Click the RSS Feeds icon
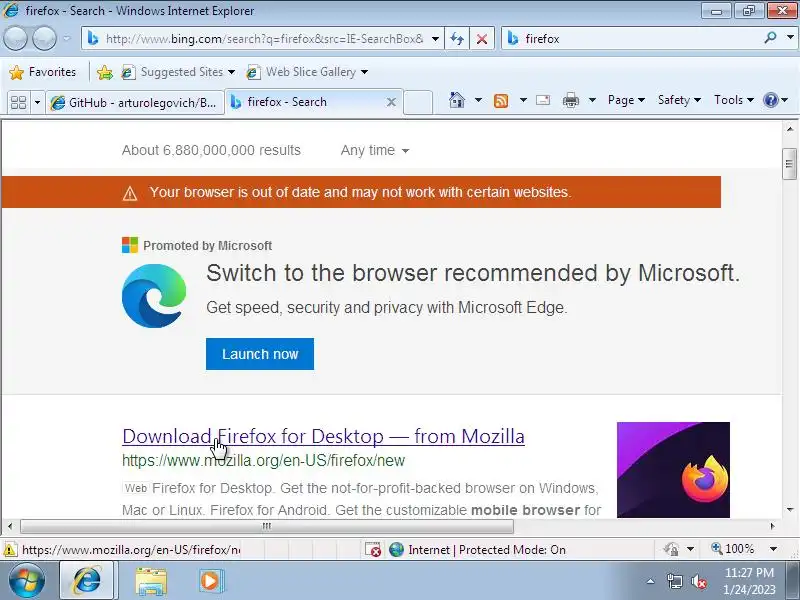 click(501, 101)
